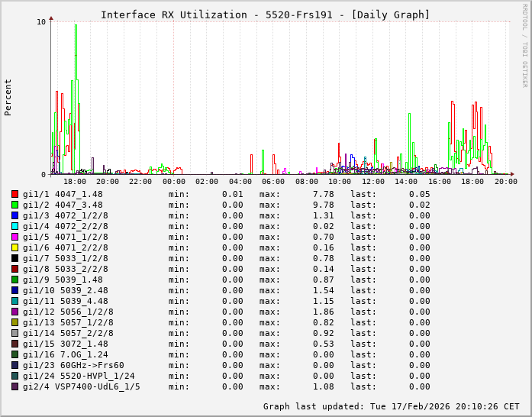Click the Percent y-axis label

[x=8, y=97]
